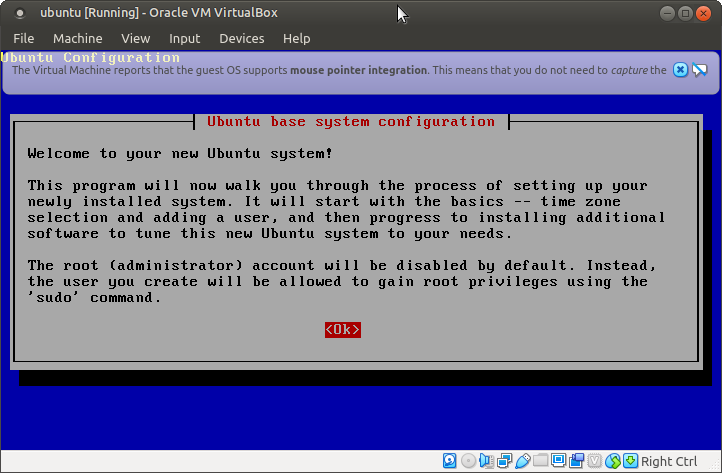Open the View menu
722x473 pixels.
click(136, 38)
